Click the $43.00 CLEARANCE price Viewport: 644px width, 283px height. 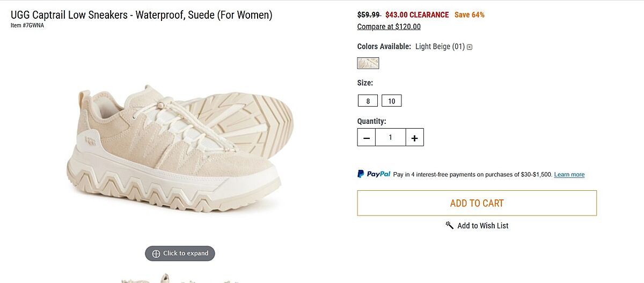pos(417,15)
